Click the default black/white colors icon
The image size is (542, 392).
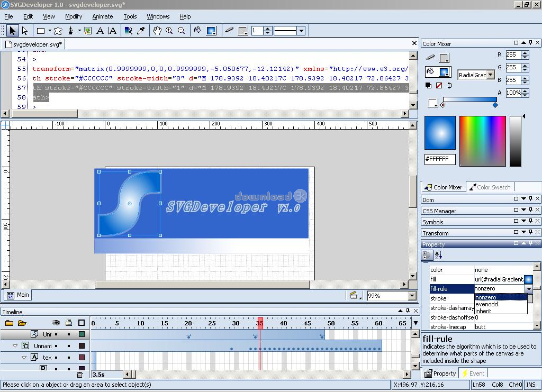(428, 85)
